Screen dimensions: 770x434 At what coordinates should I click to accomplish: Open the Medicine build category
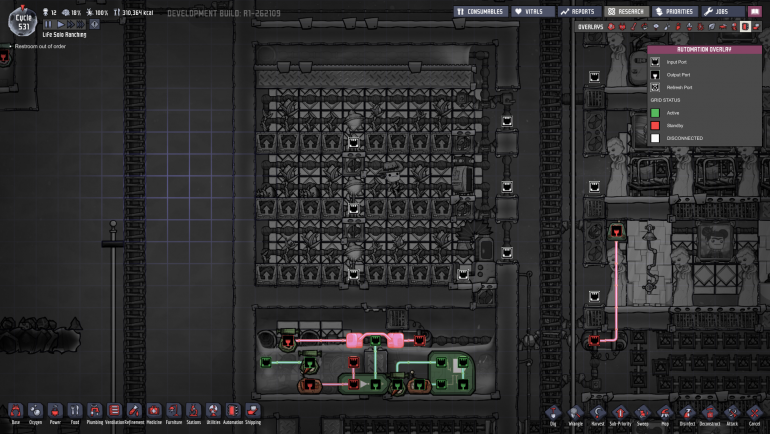pos(154,413)
